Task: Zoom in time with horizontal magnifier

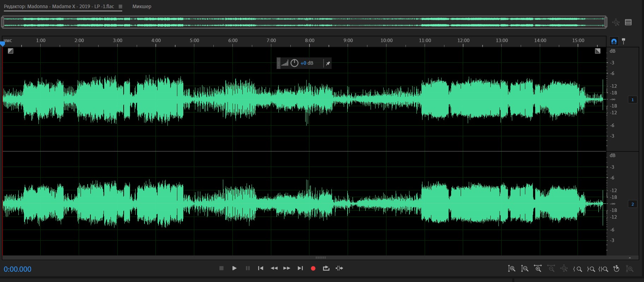Action: tap(538, 269)
